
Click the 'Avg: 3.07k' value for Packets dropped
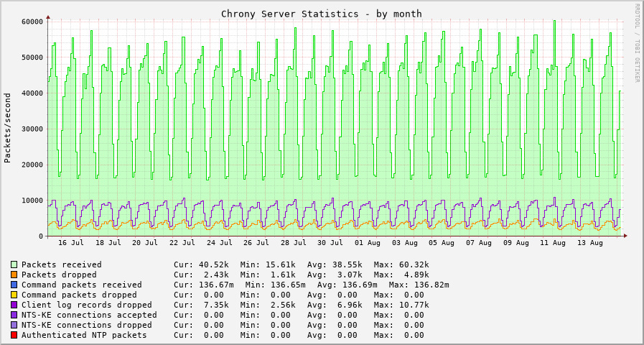pyautogui.click(x=335, y=275)
